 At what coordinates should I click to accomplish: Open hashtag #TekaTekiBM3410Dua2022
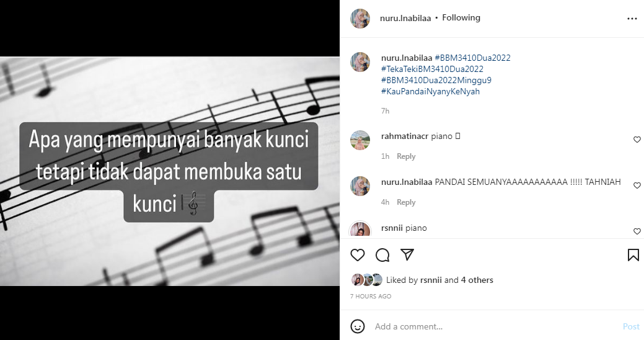click(432, 69)
